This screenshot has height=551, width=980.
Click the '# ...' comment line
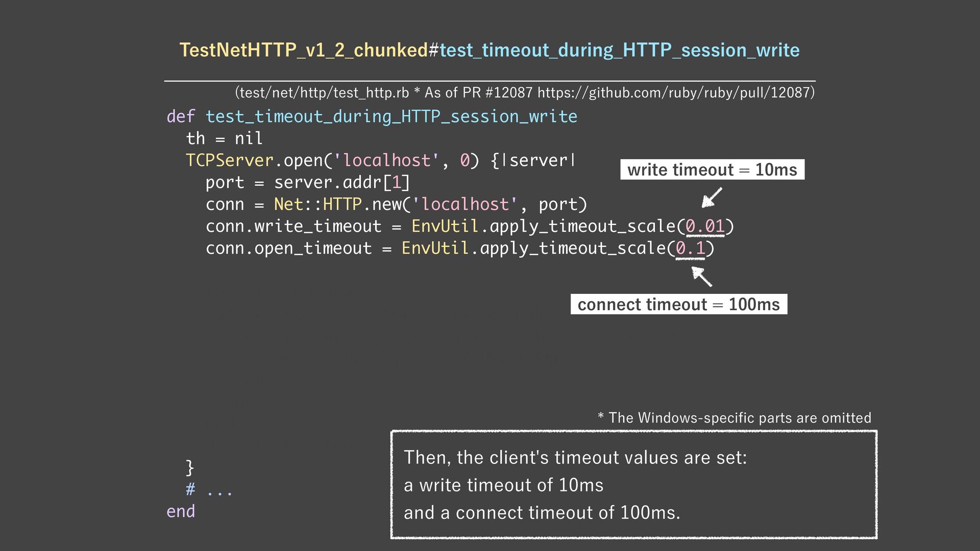209,490
